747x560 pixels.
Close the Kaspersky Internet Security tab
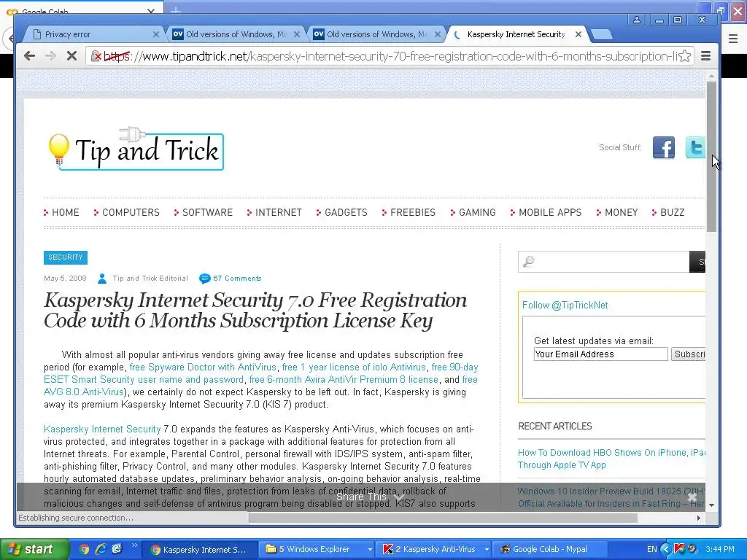(578, 34)
